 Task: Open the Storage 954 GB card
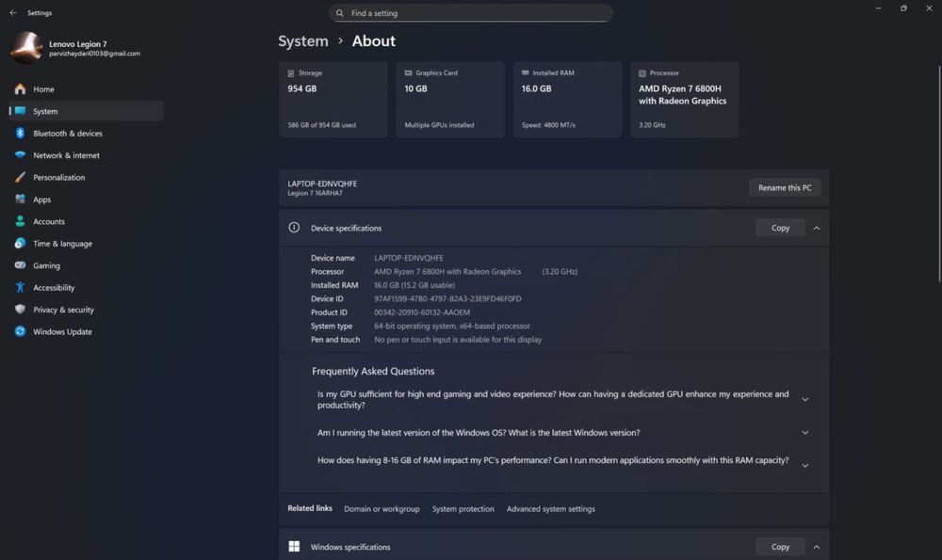tap(333, 100)
